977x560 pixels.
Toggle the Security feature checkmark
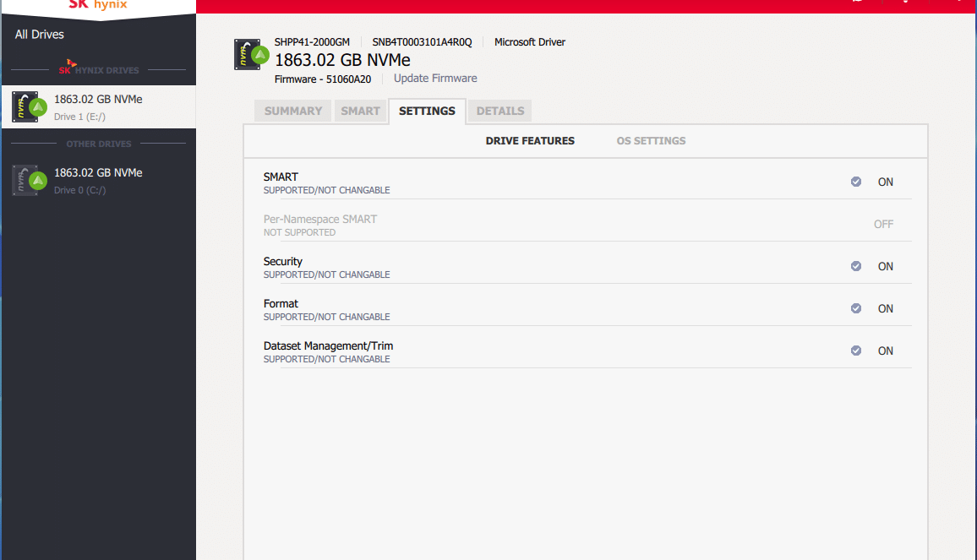click(856, 267)
